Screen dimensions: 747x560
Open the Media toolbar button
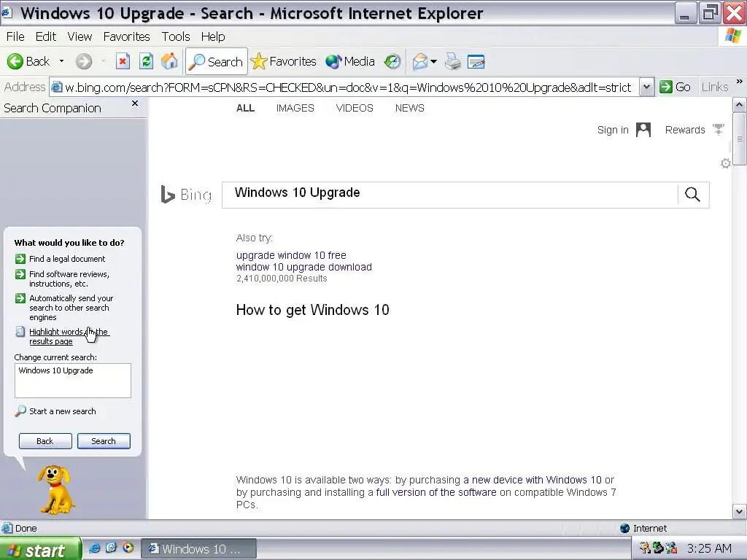(x=350, y=61)
